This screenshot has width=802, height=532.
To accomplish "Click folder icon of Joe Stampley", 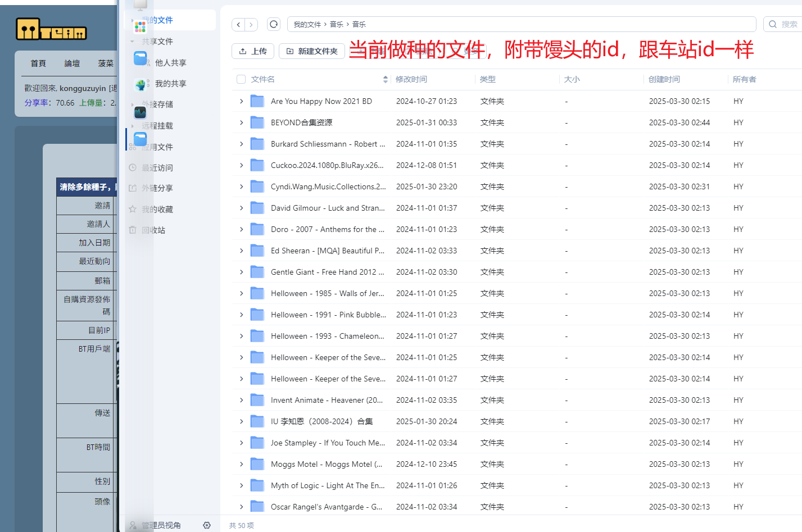I will pyautogui.click(x=257, y=443).
